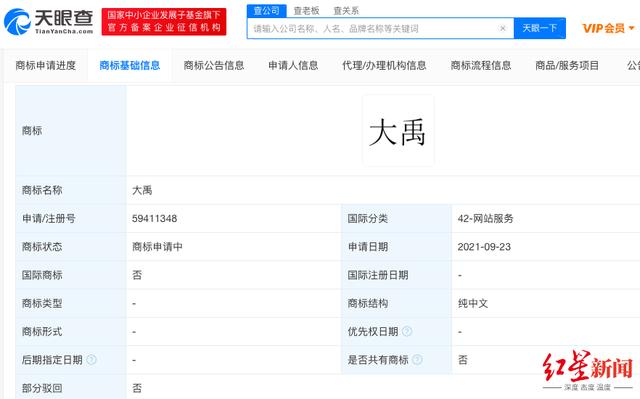Select the 查老板 search tab

pos(307,11)
